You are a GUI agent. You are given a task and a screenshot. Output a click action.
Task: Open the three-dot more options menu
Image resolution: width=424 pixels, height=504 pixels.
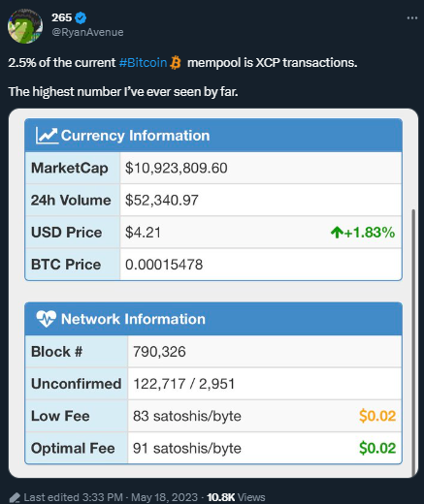(412, 18)
